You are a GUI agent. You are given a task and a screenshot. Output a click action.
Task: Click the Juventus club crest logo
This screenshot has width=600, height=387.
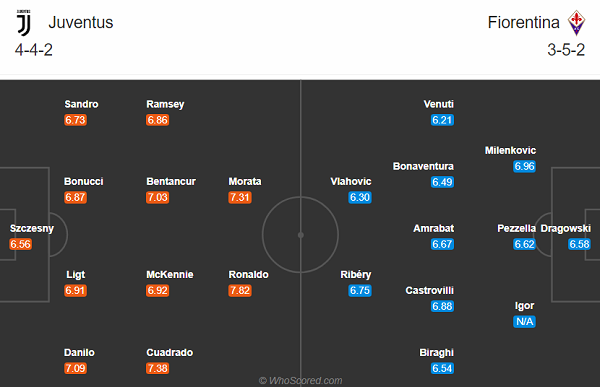[x=24, y=23]
